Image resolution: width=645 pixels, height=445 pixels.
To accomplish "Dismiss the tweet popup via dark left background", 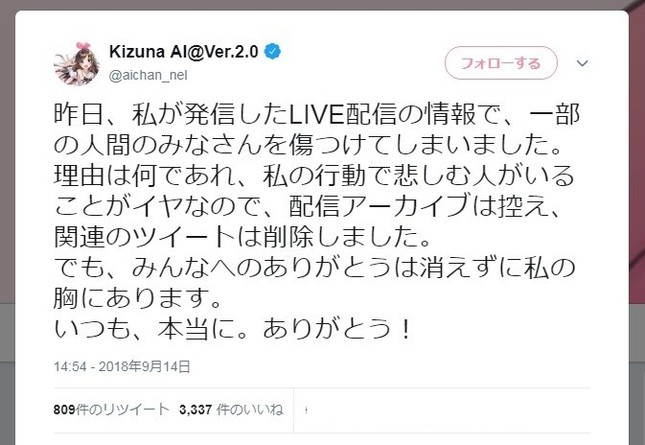I will tap(7, 206).
